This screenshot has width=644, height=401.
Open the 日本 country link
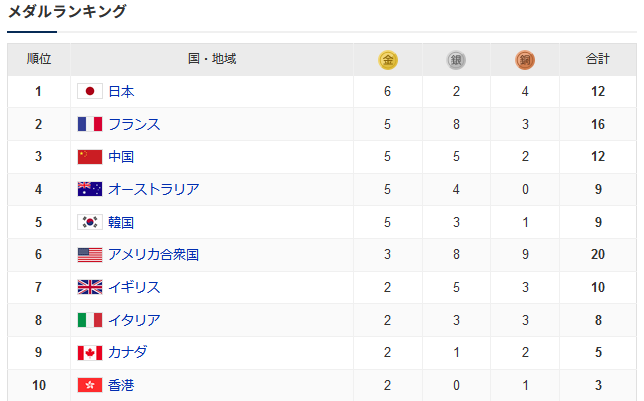[x=121, y=91]
